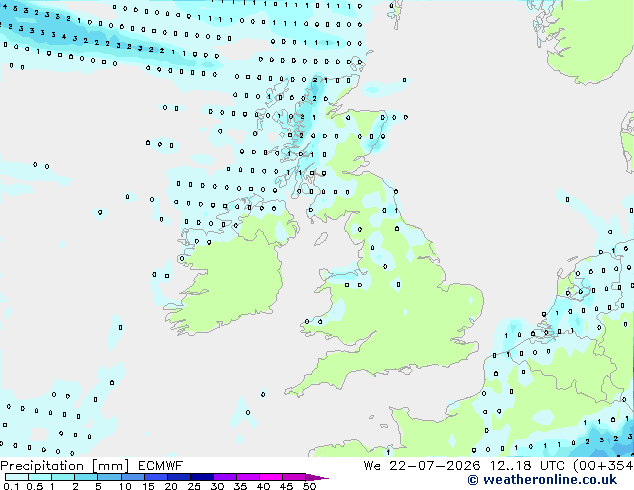Pick the 0.1 mm palest legend swatch
The height and width of the screenshot is (490, 634).
coord(17,477)
